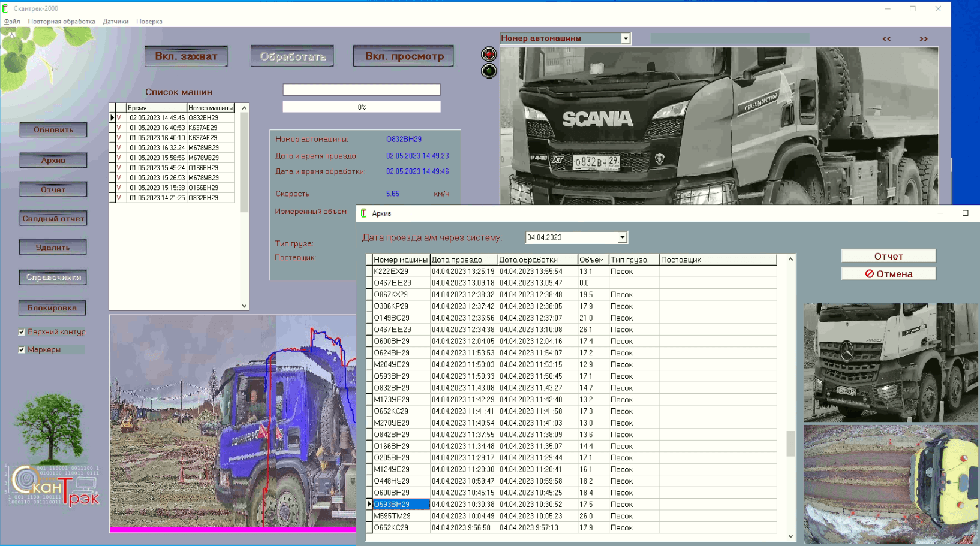Select archive row М284УВ29
Image resolution: width=980 pixels, height=546 pixels.
(572, 364)
